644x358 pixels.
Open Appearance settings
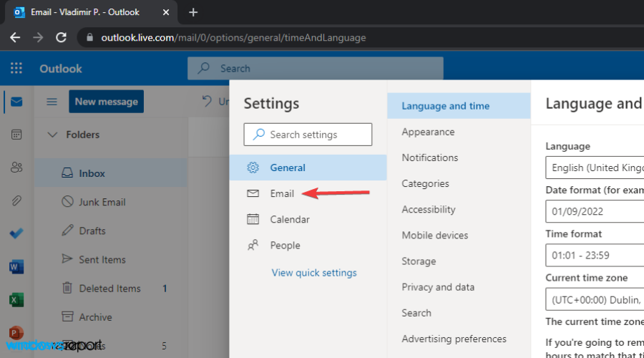click(459, 132)
